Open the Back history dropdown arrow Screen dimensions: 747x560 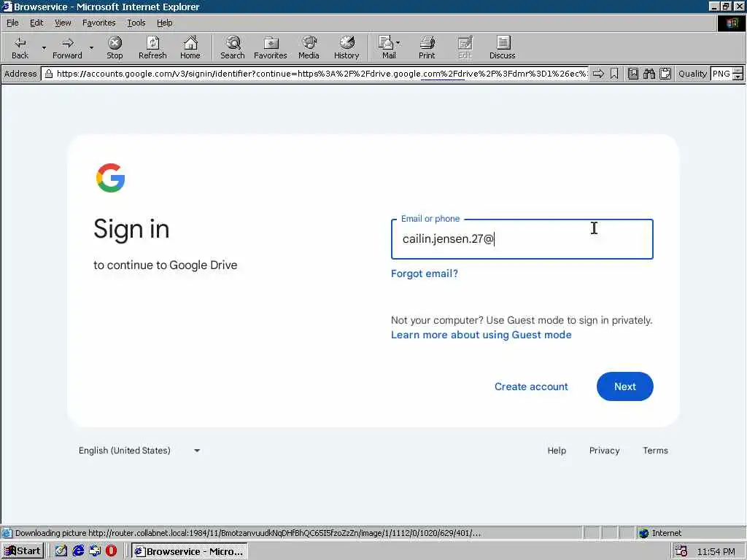coord(44,47)
